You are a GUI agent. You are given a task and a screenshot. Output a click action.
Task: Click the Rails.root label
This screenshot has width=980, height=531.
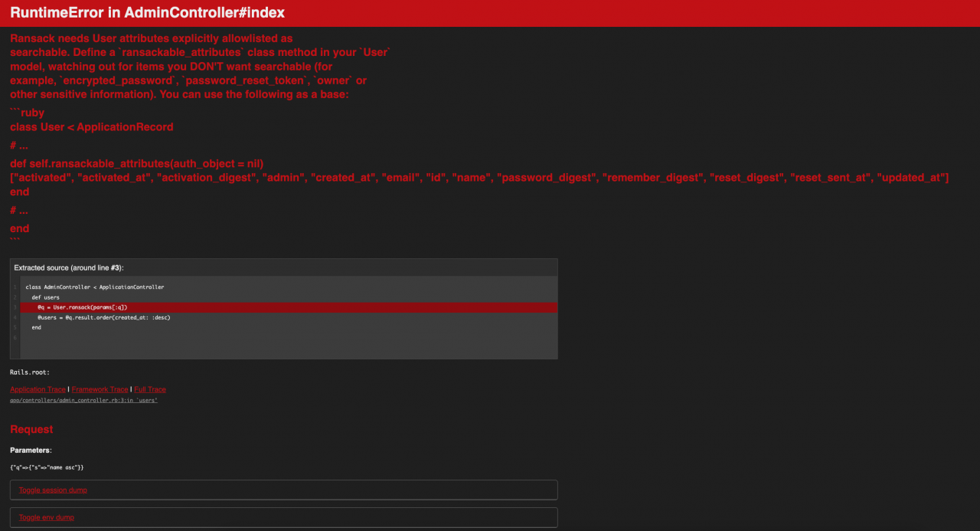pyautogui.click(x=30, y=372)
